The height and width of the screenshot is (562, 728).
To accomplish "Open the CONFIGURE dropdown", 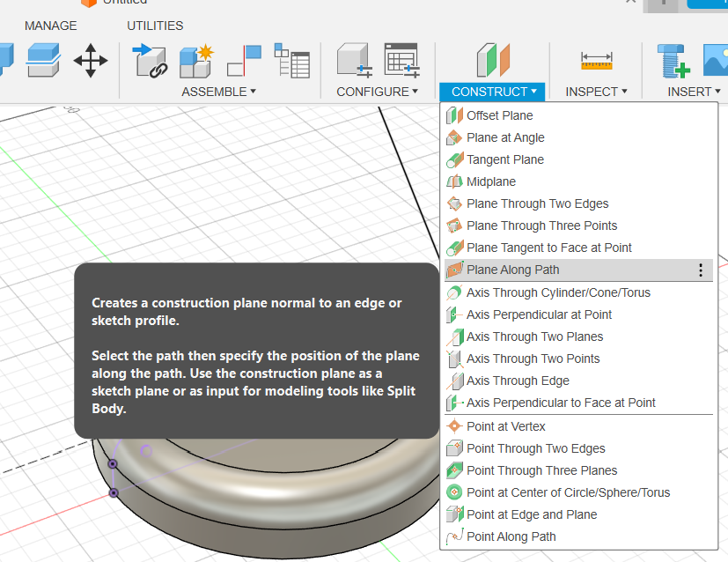I will [x=377, y=92].
